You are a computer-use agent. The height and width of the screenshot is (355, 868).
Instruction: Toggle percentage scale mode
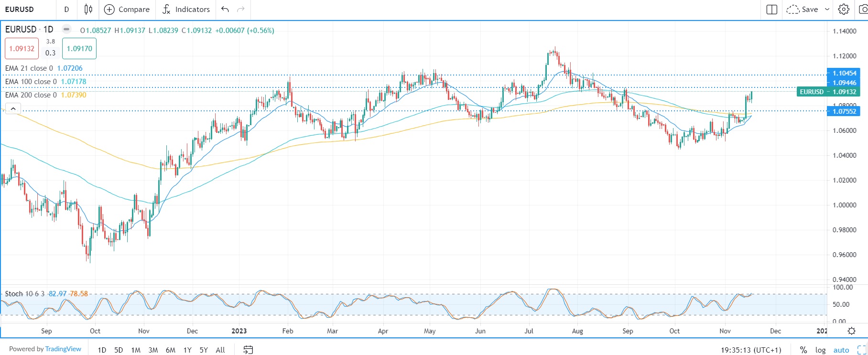[803, 350]
